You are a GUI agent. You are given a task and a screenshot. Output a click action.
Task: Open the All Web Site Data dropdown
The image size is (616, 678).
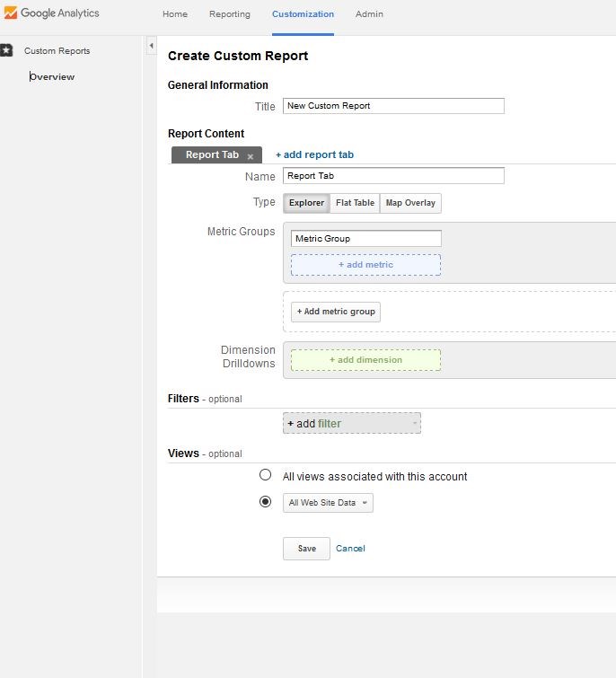click(328, 503)
